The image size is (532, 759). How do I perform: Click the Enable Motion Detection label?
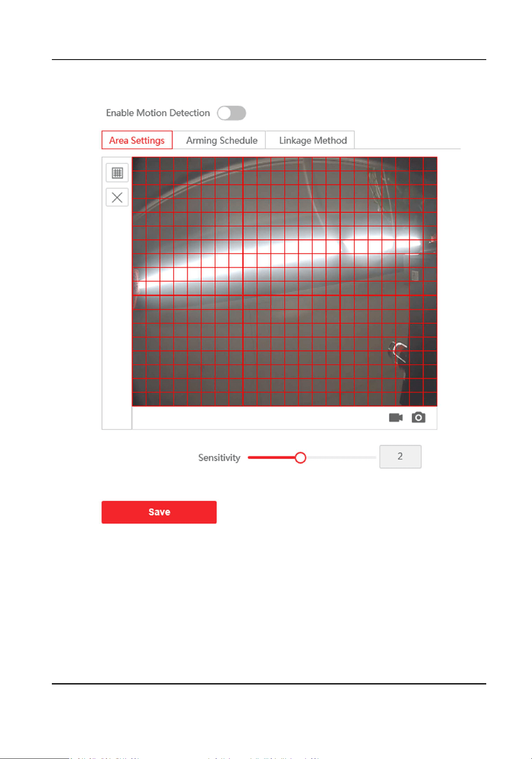point(158,113)
